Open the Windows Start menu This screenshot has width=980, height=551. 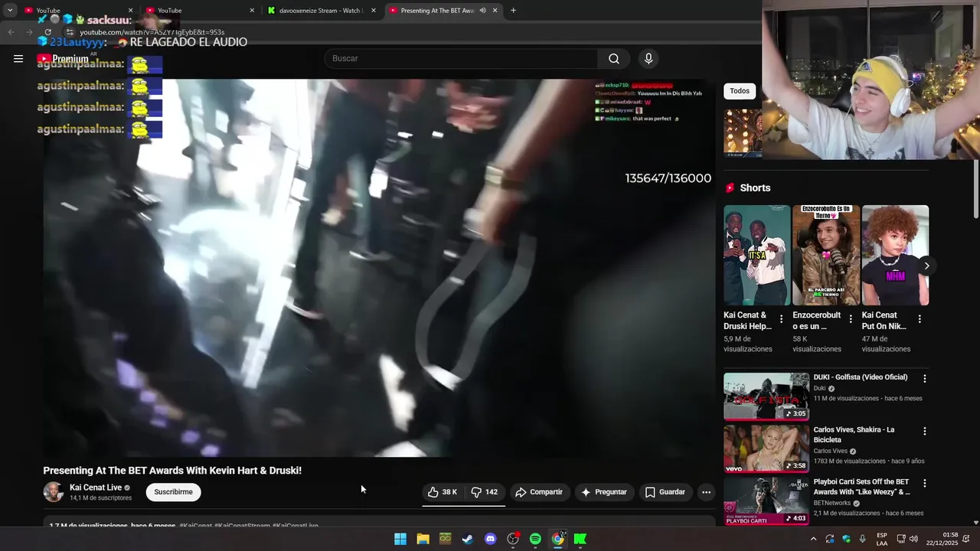click(400, 540)
